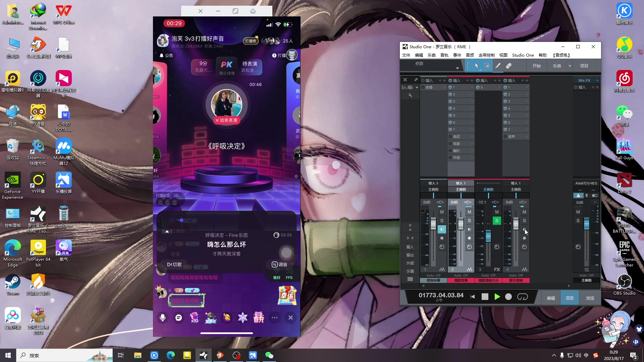Open Steam desktop shortcut
Image resolution: width=644 pixels, height=362 pixels.
(x=13, y=285)
